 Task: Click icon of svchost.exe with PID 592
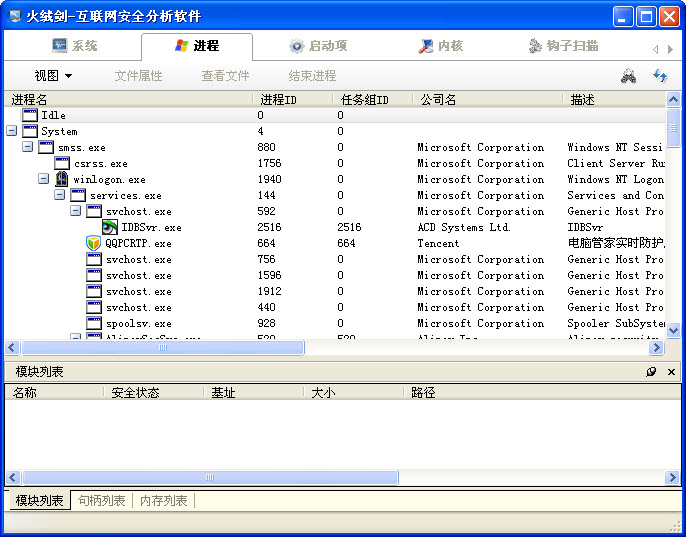(94, 211)
